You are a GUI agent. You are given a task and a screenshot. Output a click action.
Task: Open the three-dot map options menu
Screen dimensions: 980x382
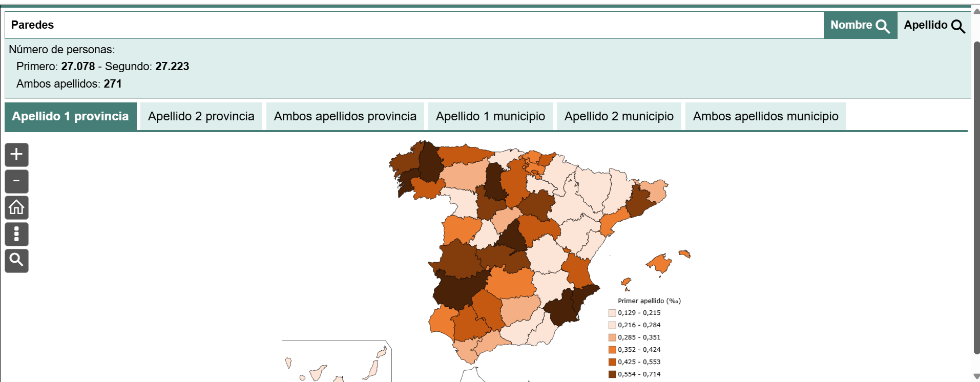click(x=16, y=235)
